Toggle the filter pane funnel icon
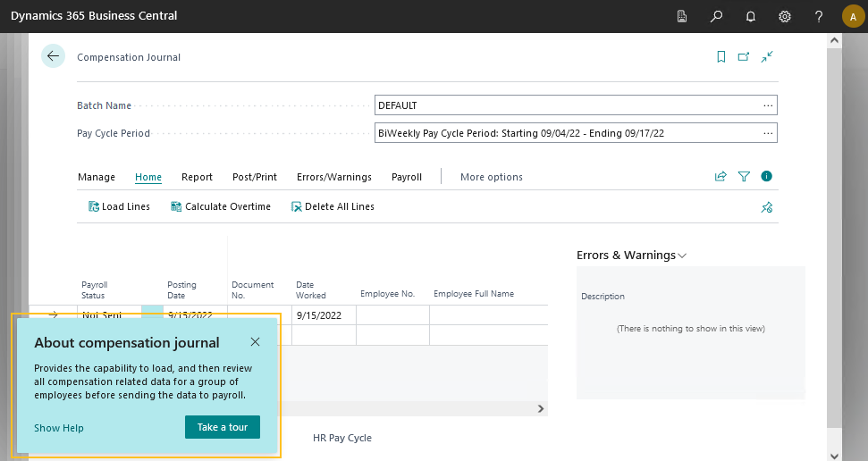The image size is (868, 461). pos(744,177)
